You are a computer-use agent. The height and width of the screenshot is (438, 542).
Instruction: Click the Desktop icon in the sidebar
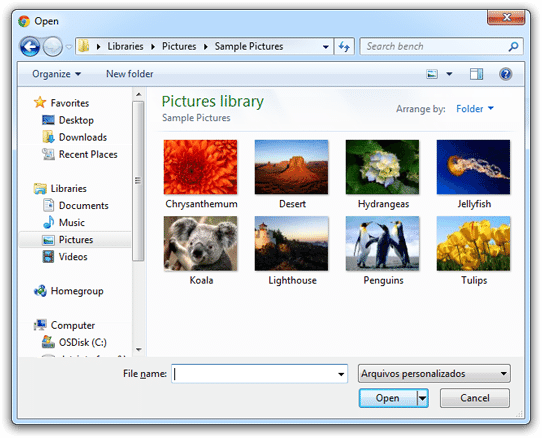(48, 120)
